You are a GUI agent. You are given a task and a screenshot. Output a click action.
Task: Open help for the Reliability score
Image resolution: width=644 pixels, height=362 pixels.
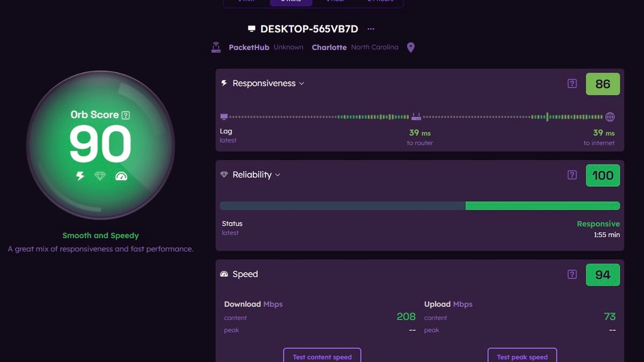coord(572,175)
